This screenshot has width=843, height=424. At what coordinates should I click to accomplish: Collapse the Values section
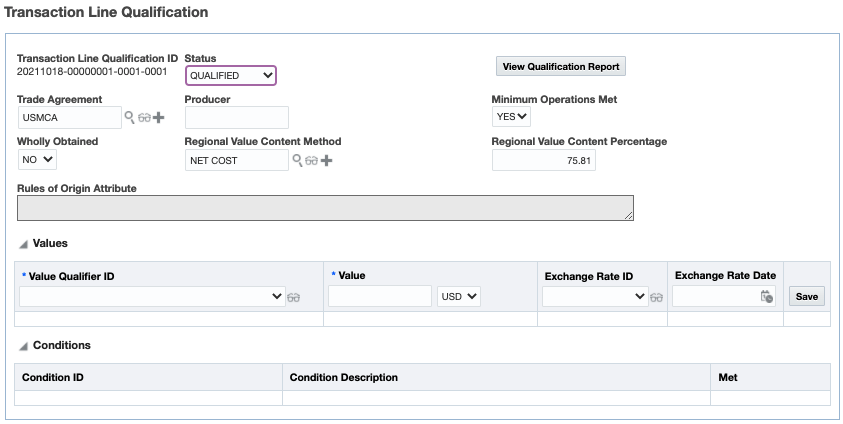pyautogui.click(x=24, y=244)
